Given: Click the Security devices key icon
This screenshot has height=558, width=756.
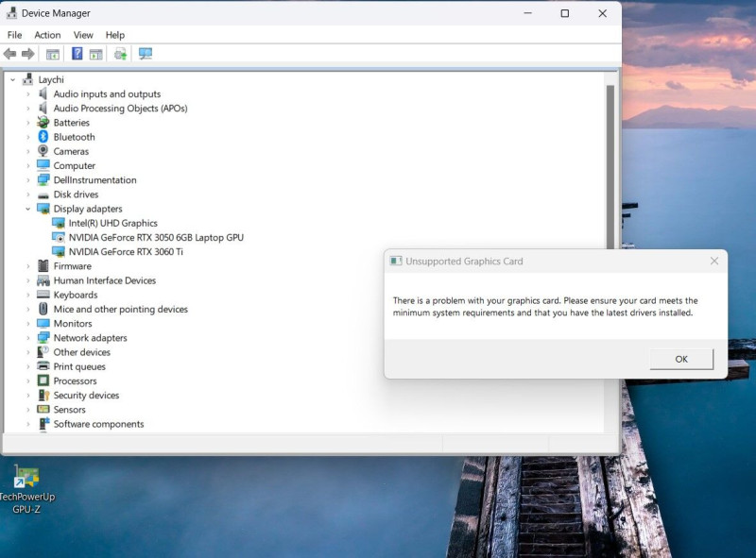Looking at the screenshot, I should click(x=43, y=395).
